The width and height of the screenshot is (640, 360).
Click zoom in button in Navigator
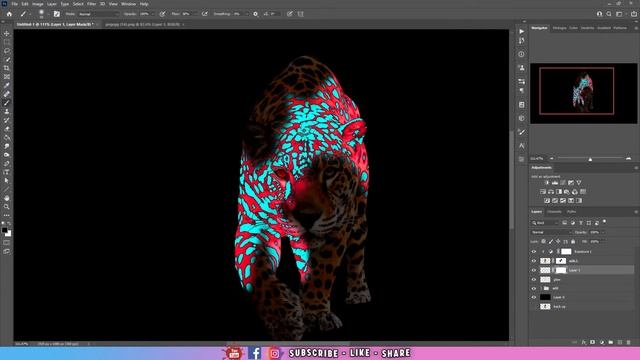(x=629, y=158)
